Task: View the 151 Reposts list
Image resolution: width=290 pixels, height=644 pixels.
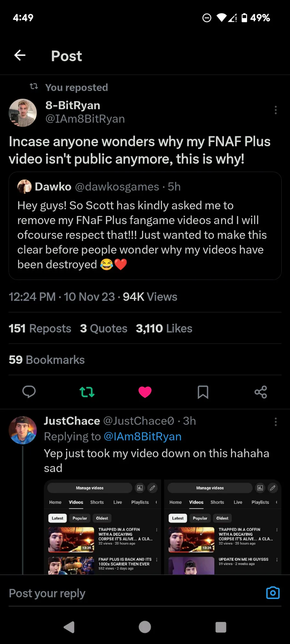Action: point(40,328)
